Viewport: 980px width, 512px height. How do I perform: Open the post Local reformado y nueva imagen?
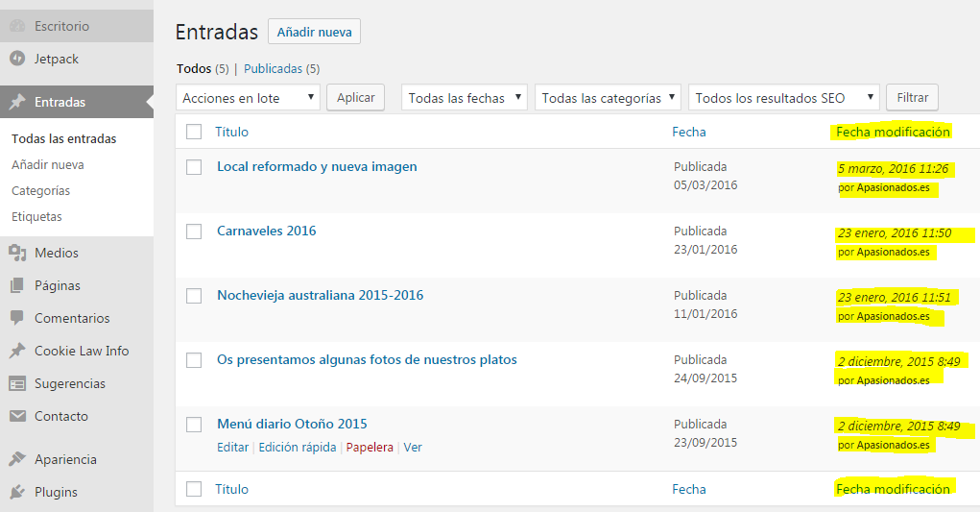(x=317, y=166)
